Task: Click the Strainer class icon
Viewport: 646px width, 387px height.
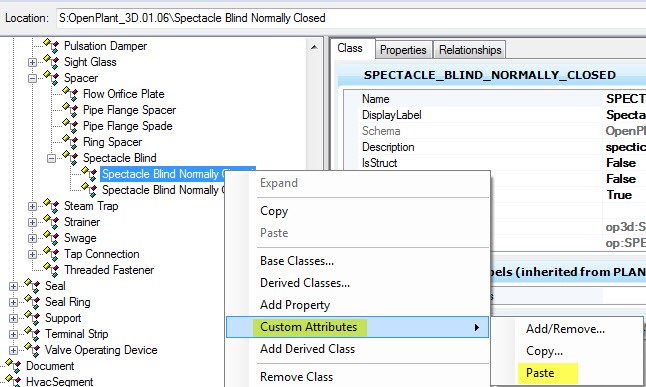Action: coord(51,222)
